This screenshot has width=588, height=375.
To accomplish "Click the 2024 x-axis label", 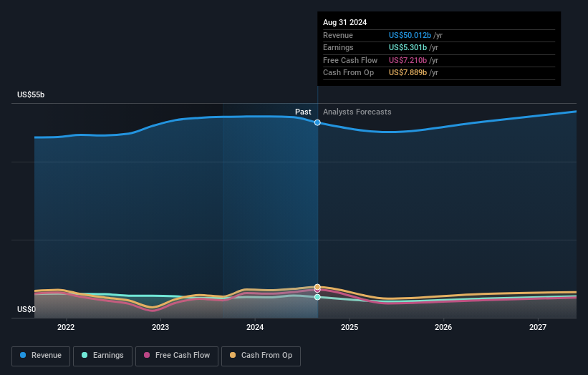I will click(255, 328).
